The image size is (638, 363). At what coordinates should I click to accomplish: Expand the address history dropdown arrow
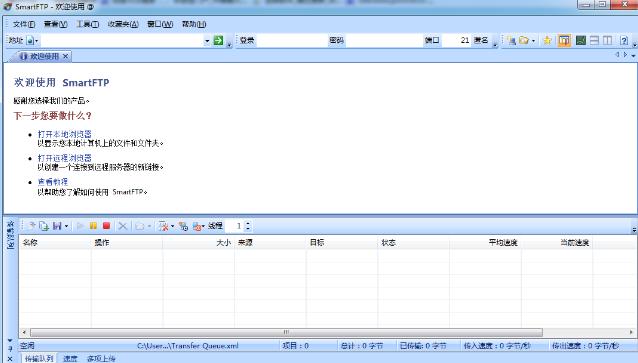[x=207, y=40]
